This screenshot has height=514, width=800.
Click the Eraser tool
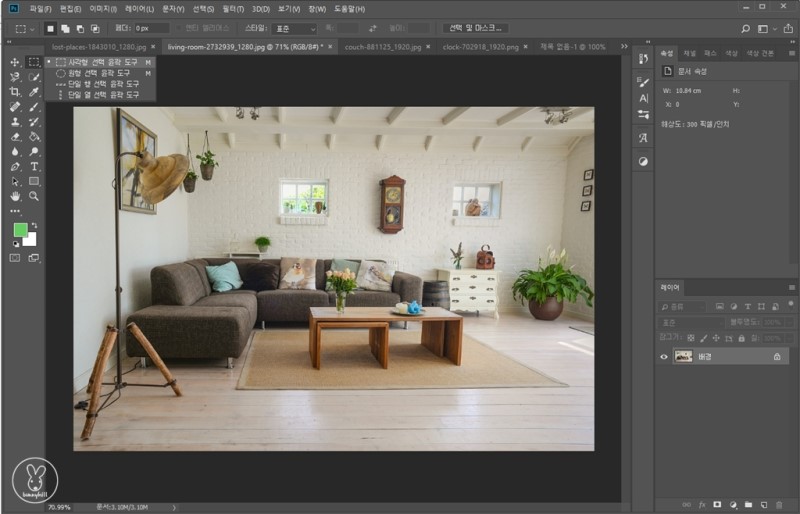(x=14, y=136)
